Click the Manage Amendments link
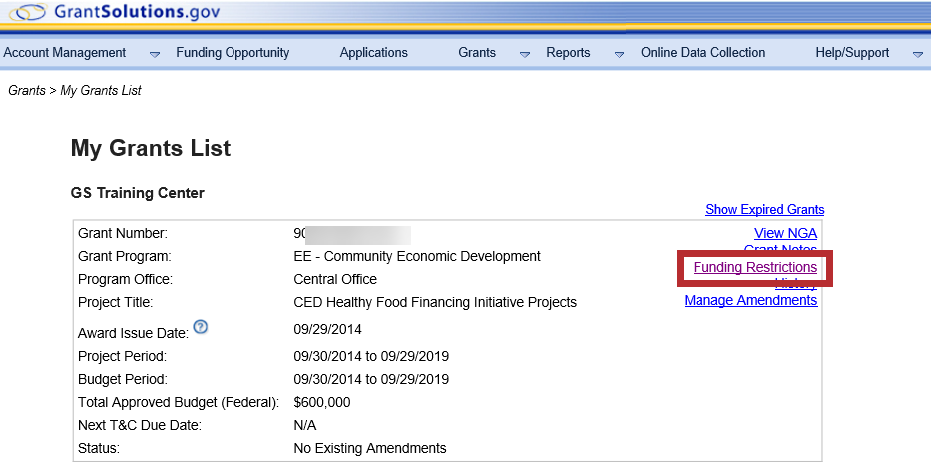This screenshot has width=931, height=470. (750, 300)
